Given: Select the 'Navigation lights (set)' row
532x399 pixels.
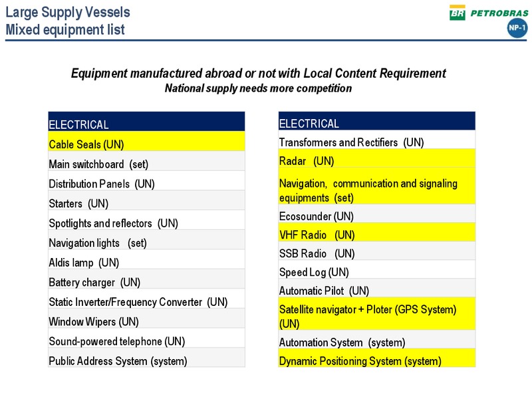Looking at the screenshot, I should (x=146, y=239).
